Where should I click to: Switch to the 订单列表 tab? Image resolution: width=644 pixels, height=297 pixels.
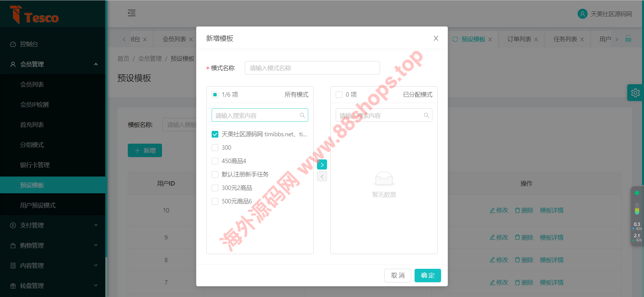tap(519, 39)
